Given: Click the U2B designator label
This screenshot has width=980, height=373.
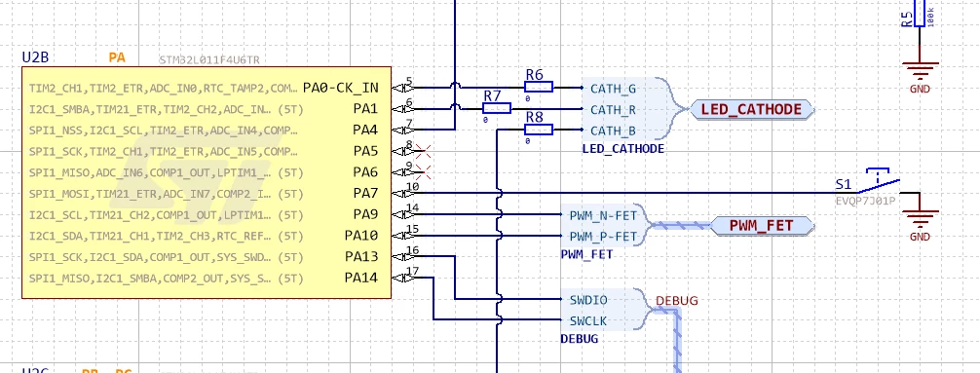Looking at the screenshot, I should point(35,58).
